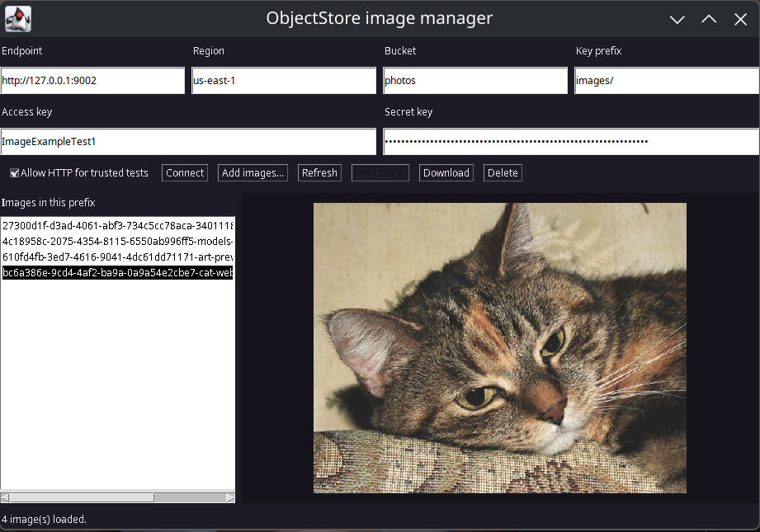Click the horizontal scrollbar thumb of image list
The image size is (760, 532).
tap(82, 497)
